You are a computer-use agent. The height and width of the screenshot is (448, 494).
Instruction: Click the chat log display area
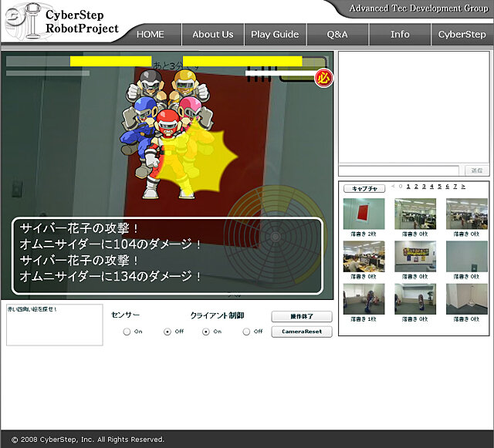pyautogui.click(x=414, y=108)
